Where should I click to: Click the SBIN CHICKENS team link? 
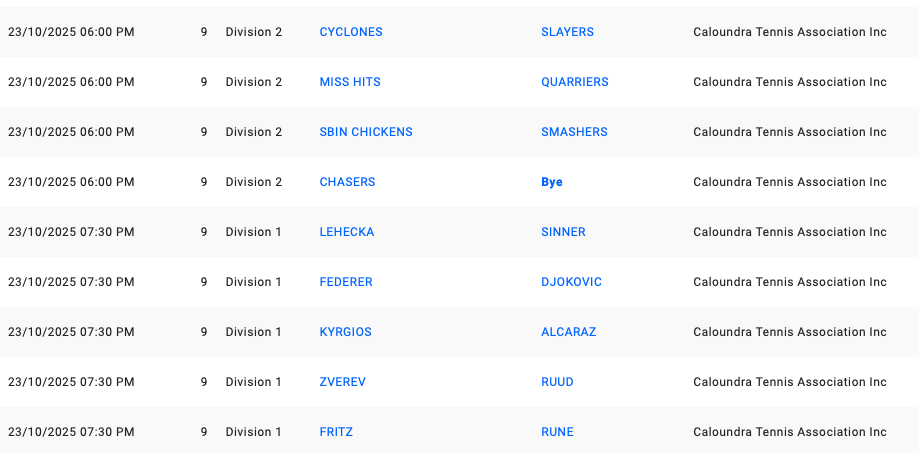[x=365, y=132]
